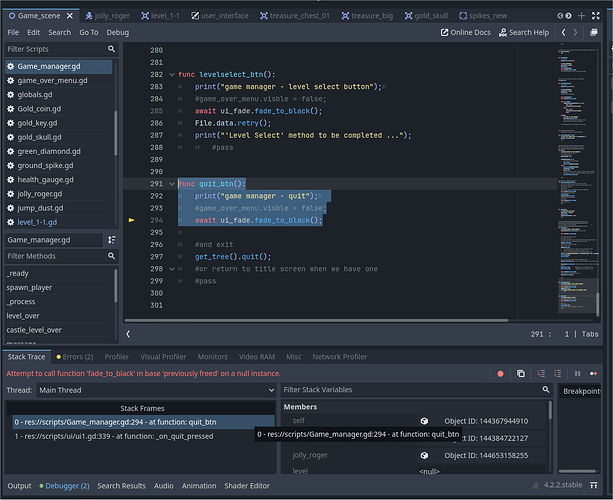Open the File menu

pyautogui.click(x=13, y=32)
